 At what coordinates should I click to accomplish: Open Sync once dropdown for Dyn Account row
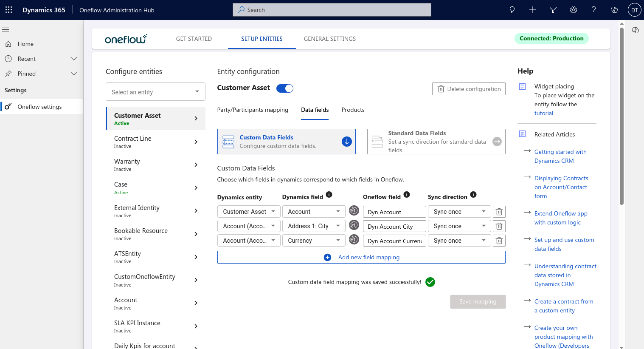[x=459, y=212]
